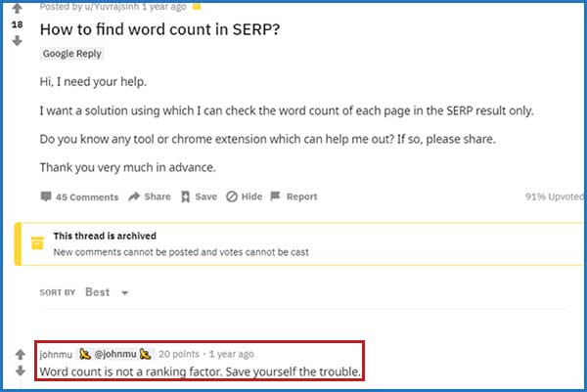Click the archive box icon in the yellow banner
This screenshot has width=587, height=392.
tap(37, 243)
